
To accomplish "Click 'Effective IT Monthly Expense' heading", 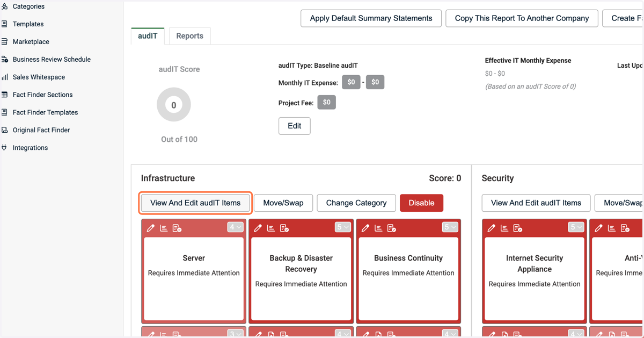I will pyautogui.click(x=528, y=61).
